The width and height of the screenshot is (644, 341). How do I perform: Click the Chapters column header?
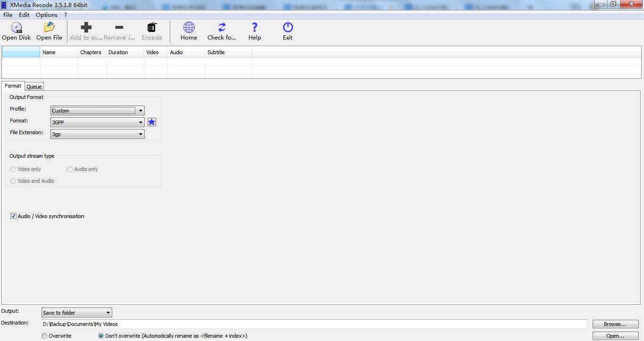[92, 52]
